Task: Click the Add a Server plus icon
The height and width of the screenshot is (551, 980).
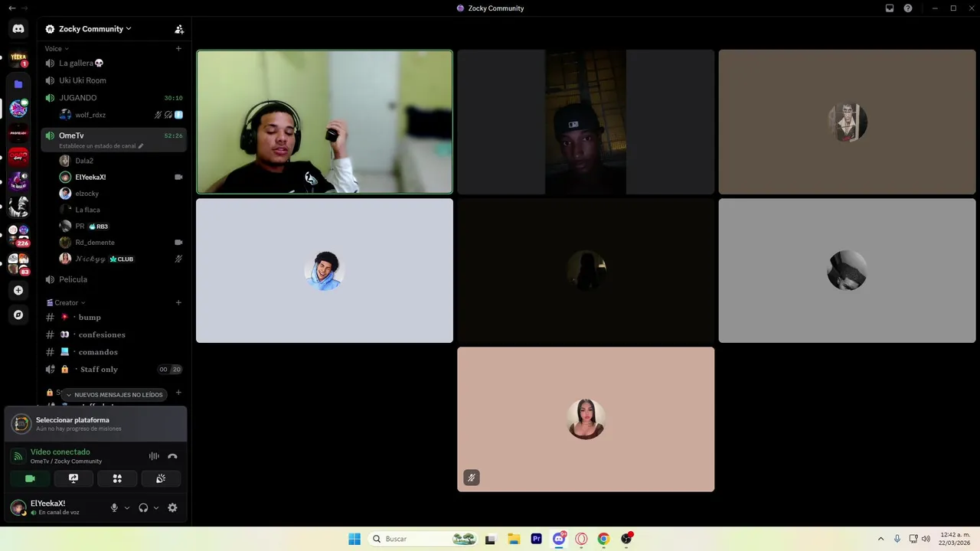Action: click(18, 291)
